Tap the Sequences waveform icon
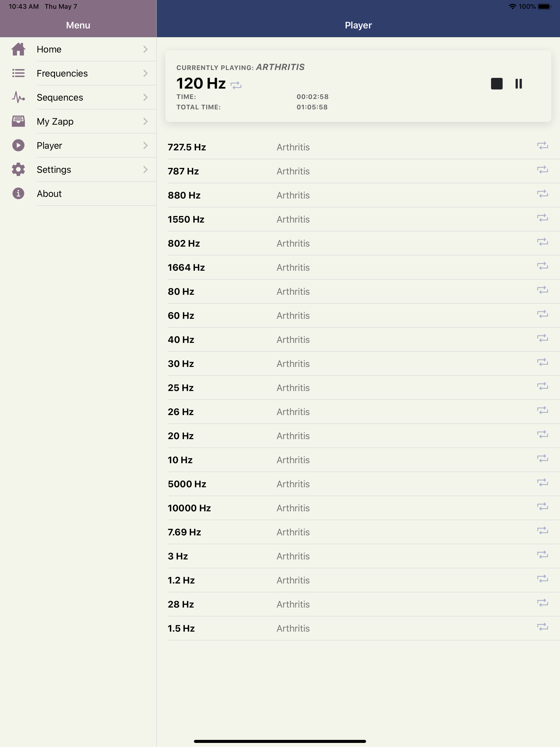This screenshot has height=747, width=560. pos(19,97)
